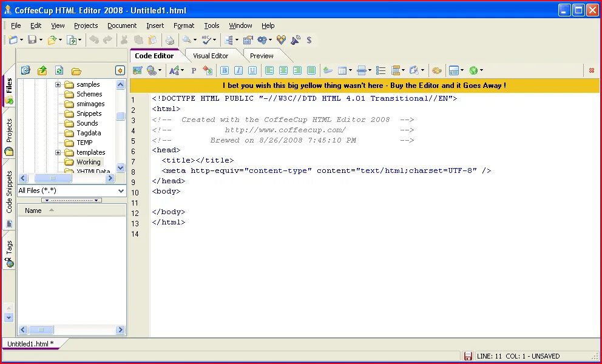This screenshot has width=602, height=364.
Task: Click folder tree scroll down arrow
Action: pyautogui.click(x=121, y=168)
